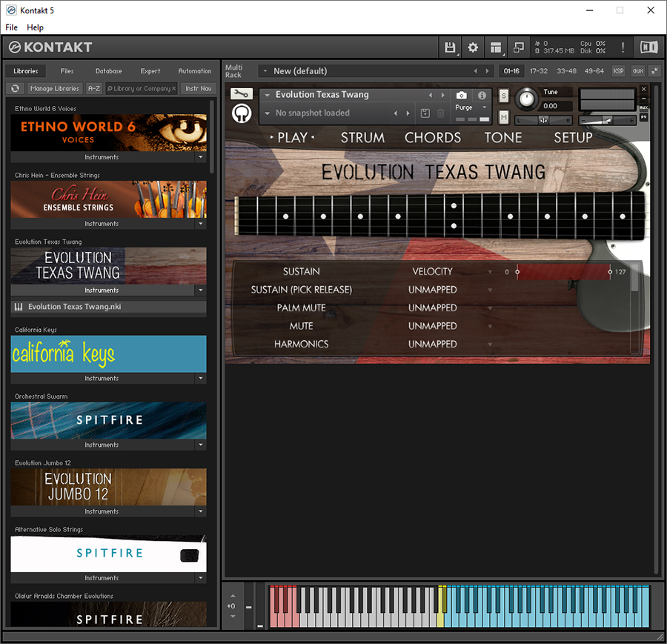Mute the Evolution Texas Twang instrument

click(504, 117)
